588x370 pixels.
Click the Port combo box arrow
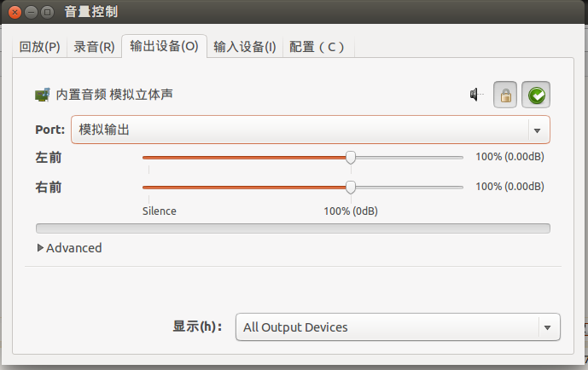538,130
